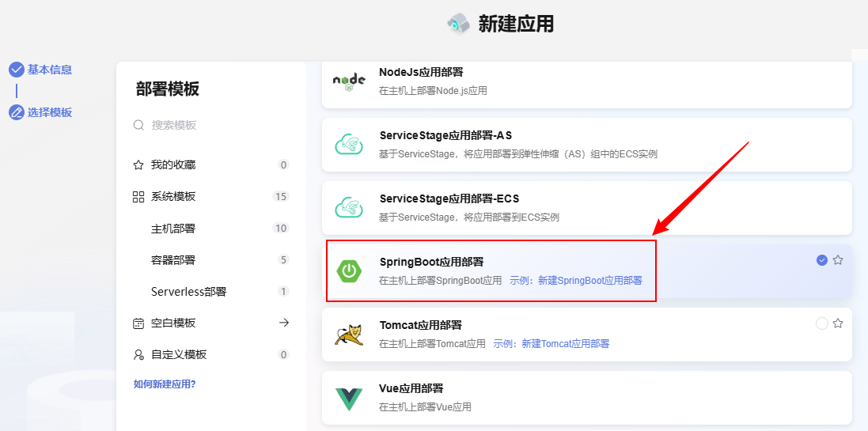868x431 pixels.
Task: Click the user icon beside 自定义模板
Action: pyautogui.click(x=138, y=354)
